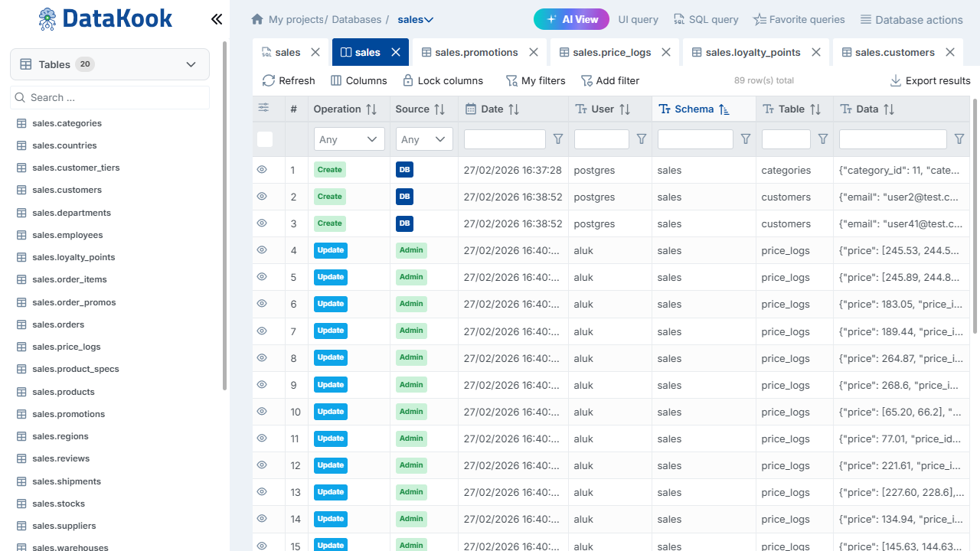
Task: Sort by the Data column arrows
Action: (x=889, y=109)
